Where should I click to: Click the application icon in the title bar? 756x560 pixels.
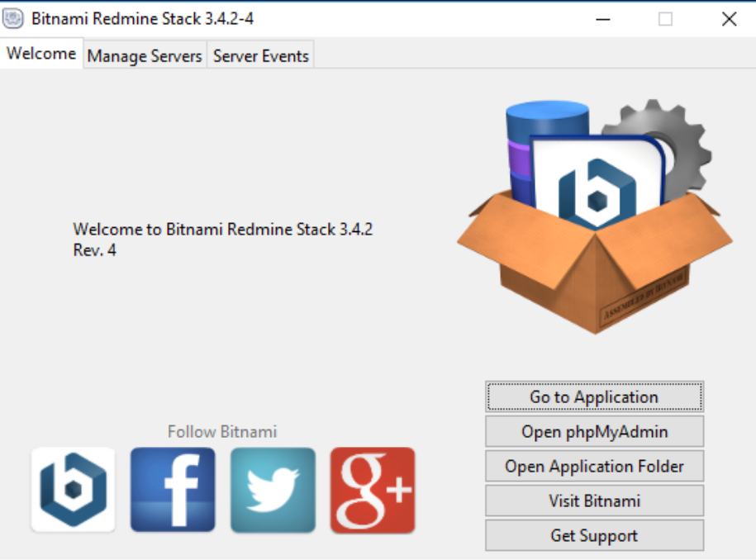click(x=12, y=18)
